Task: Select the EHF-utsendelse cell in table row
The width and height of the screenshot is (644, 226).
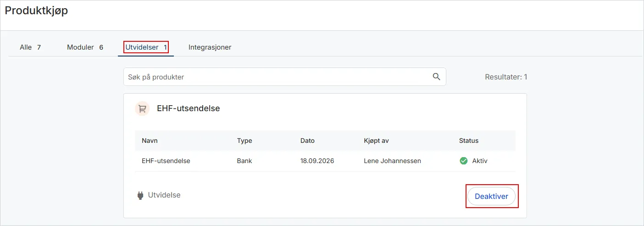Action: point(166,161)
